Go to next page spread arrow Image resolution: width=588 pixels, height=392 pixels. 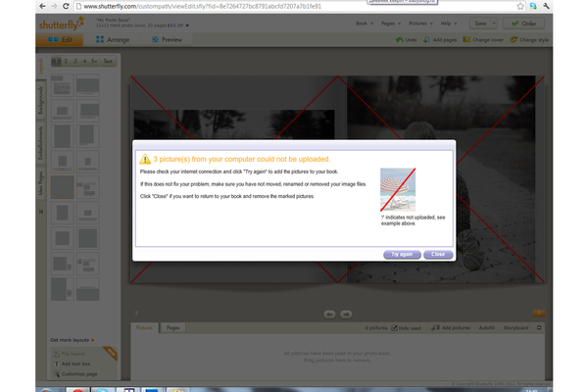click(347, 314)
